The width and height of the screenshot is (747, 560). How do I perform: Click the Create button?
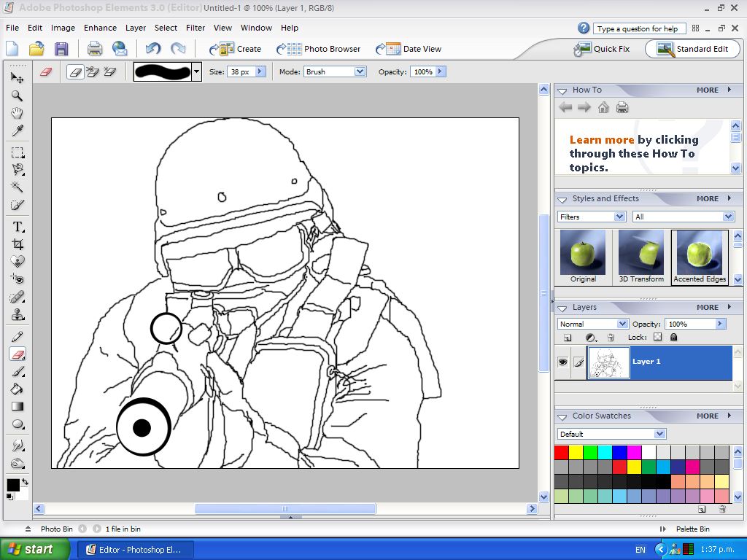click(236, 49)
